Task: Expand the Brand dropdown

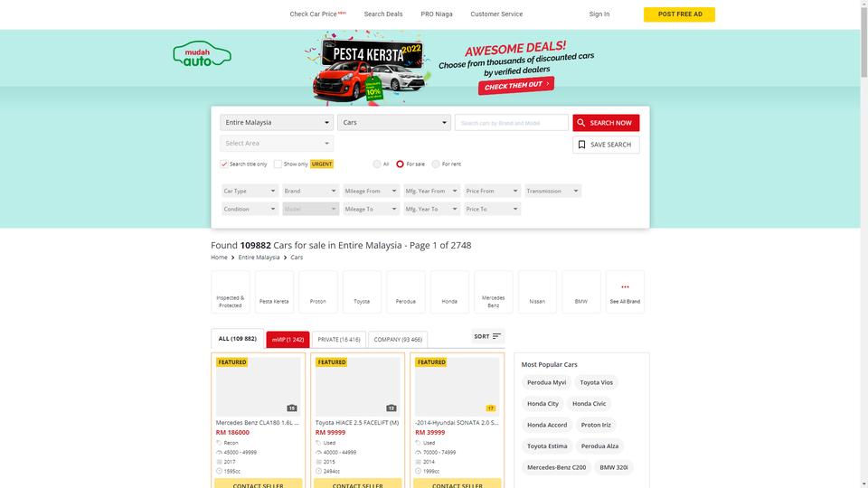Action: [310, 191]
